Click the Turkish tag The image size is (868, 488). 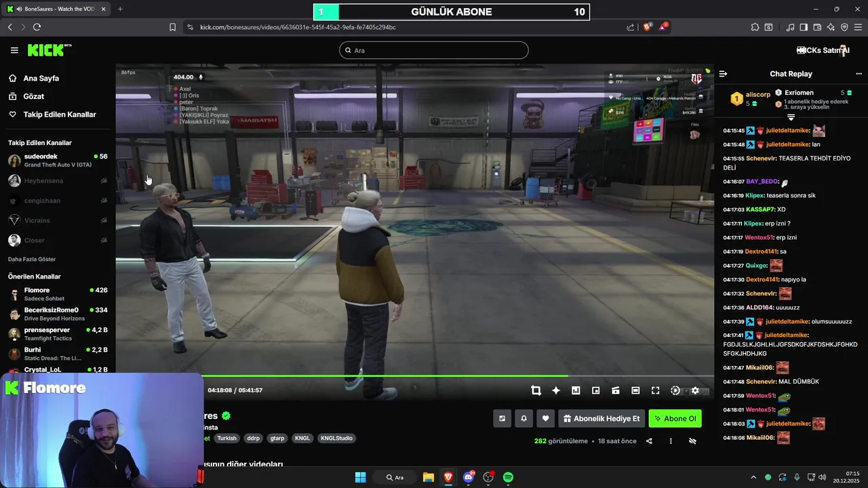click(226, 439)
